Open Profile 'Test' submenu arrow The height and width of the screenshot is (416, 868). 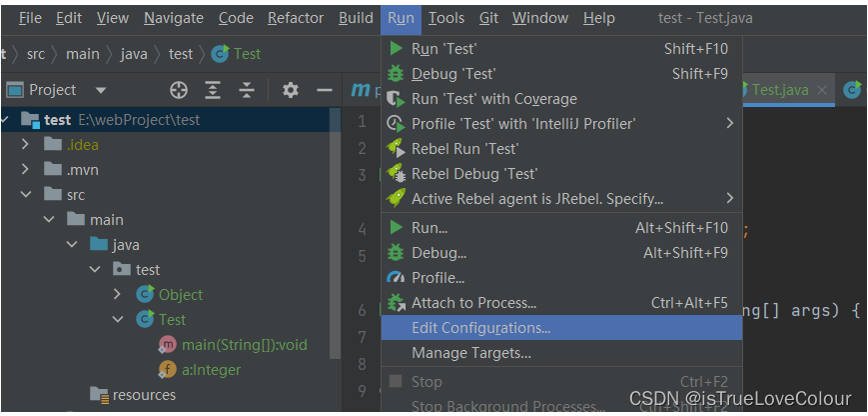[730, 123]
